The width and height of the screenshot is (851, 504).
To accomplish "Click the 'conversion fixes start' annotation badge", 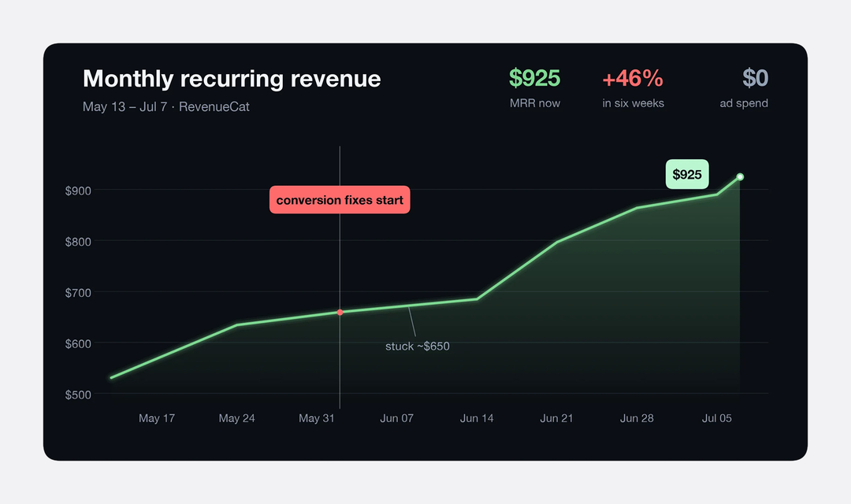I will point(340,200).
